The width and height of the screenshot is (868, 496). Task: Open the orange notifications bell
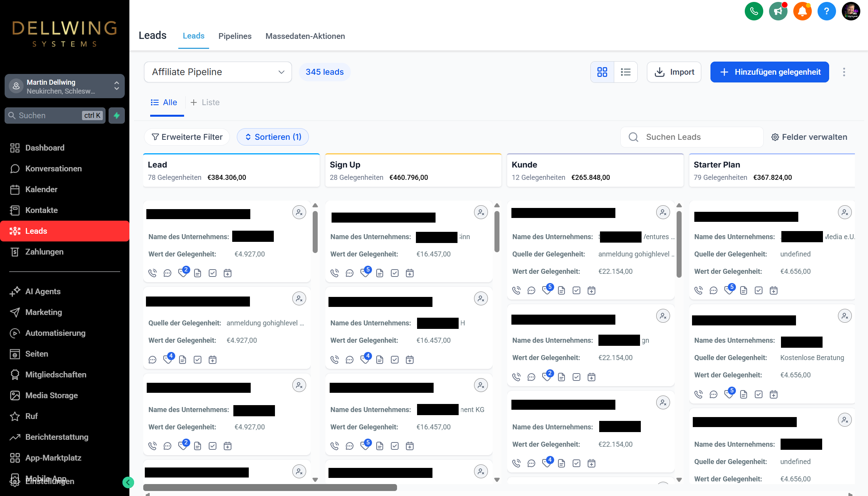click(802, 11)
